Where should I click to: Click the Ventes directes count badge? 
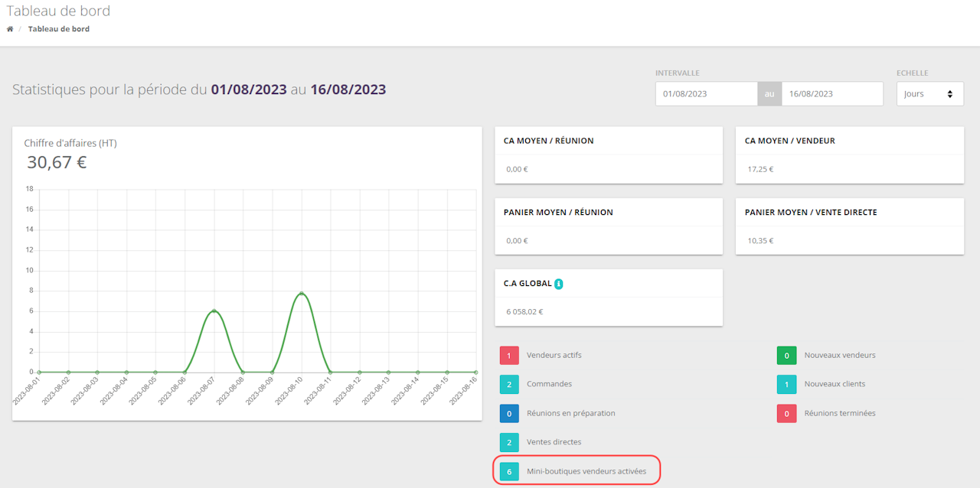click(x=509, y=442)
